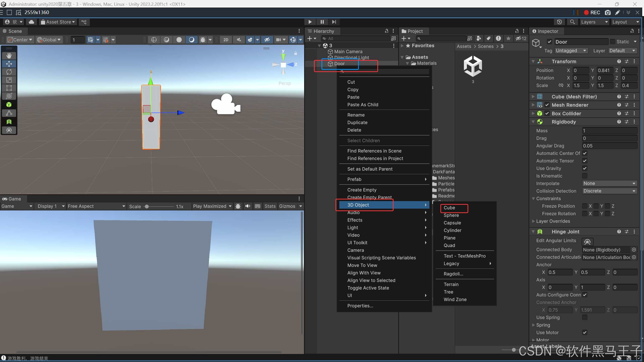Open the Asset Store button
644x362 pixels.
58,22
